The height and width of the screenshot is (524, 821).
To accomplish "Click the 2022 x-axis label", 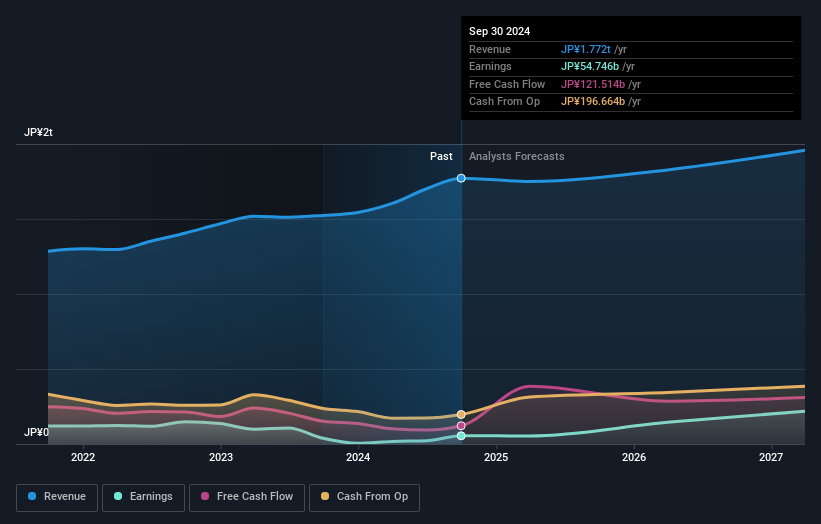I will (x=83, y=458).
